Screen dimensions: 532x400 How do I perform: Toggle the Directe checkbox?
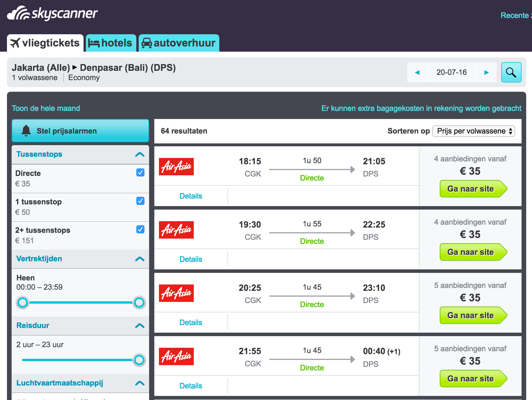(x=140, y=172)
